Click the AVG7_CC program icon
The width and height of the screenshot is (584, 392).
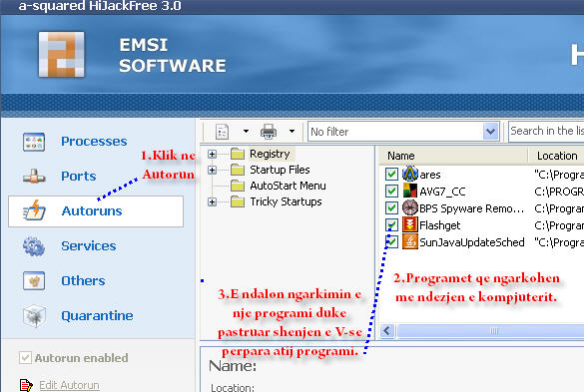[x=410, y=191]
